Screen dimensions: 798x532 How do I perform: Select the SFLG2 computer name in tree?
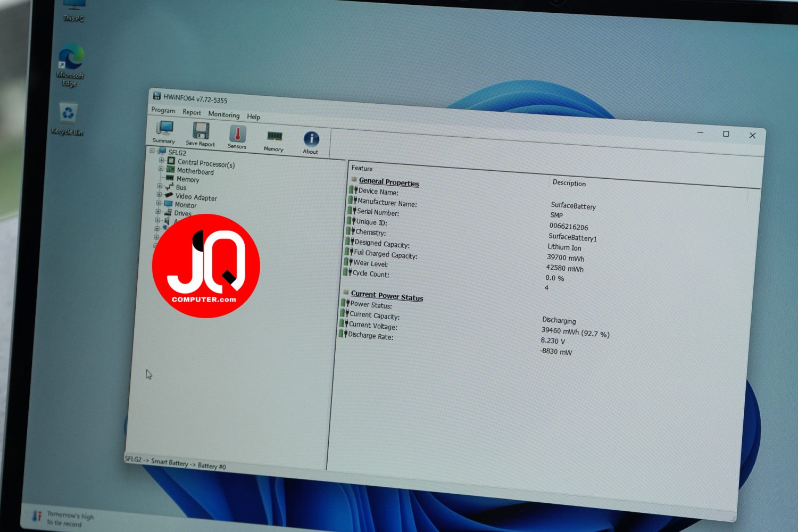tap(177, 153)
